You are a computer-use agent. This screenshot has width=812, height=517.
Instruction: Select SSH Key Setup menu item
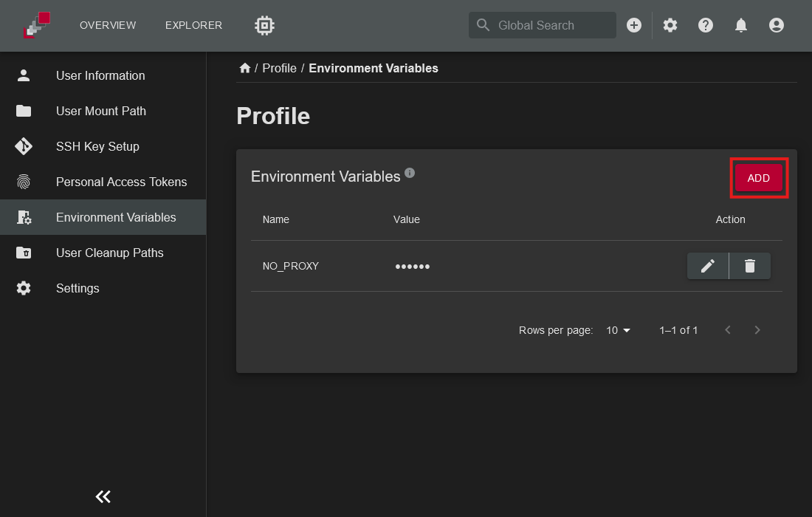pyautogui.click(x=103, y=146)
